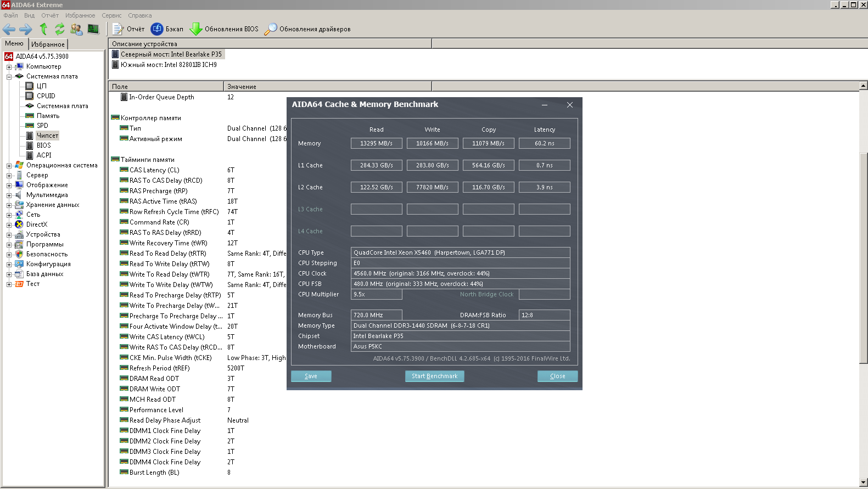Select the Тест tree item

pos(32,284)
